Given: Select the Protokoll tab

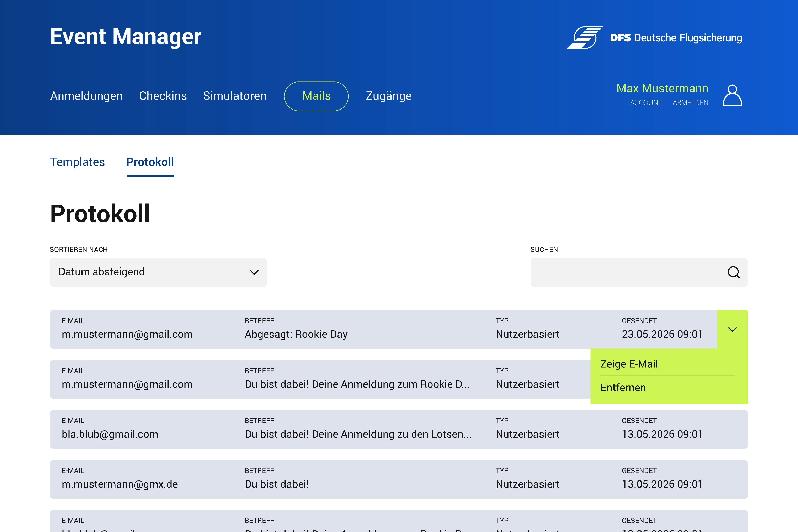Looking at the screenshot, I should (150, 162).
